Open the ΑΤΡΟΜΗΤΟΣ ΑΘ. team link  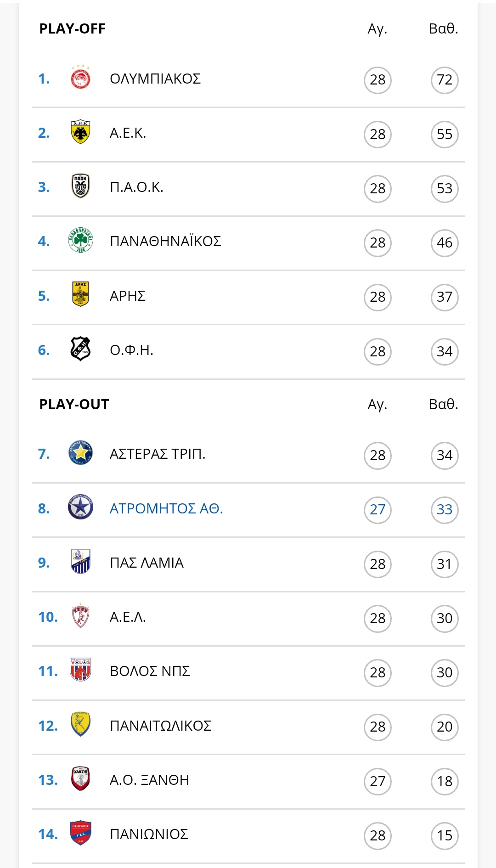166,508
